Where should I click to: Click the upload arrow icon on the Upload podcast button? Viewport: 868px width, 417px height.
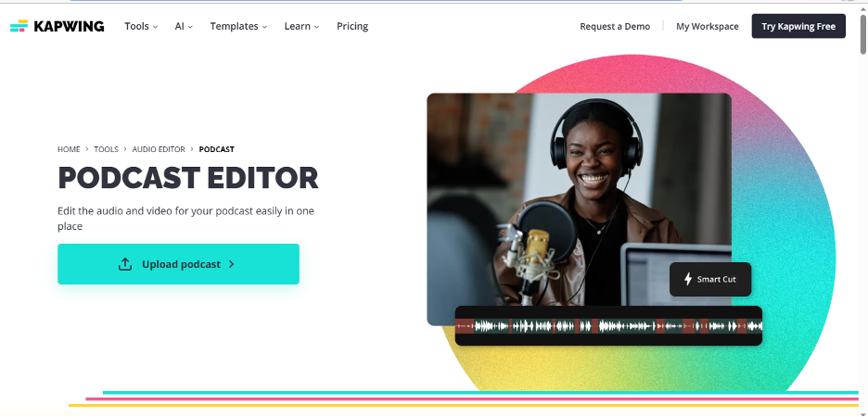[125, 264]
